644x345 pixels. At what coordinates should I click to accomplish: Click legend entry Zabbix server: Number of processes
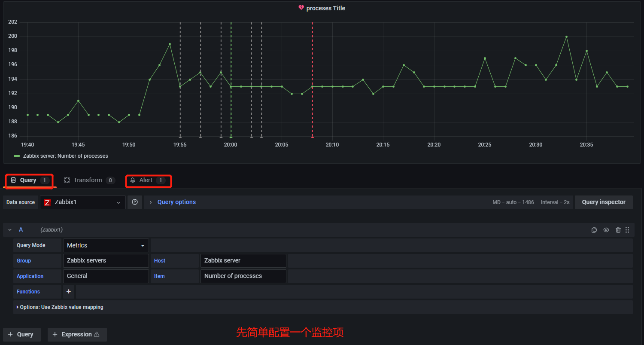[66, 156]
